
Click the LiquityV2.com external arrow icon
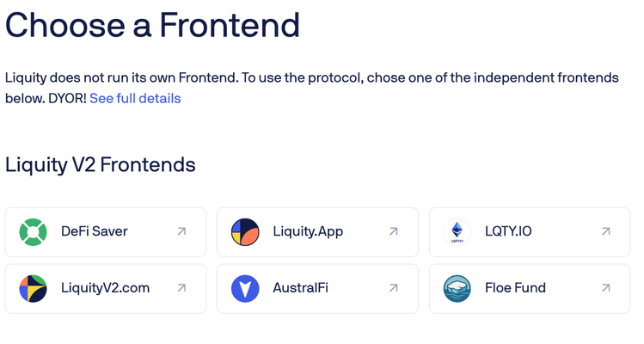tap(181, 288)
